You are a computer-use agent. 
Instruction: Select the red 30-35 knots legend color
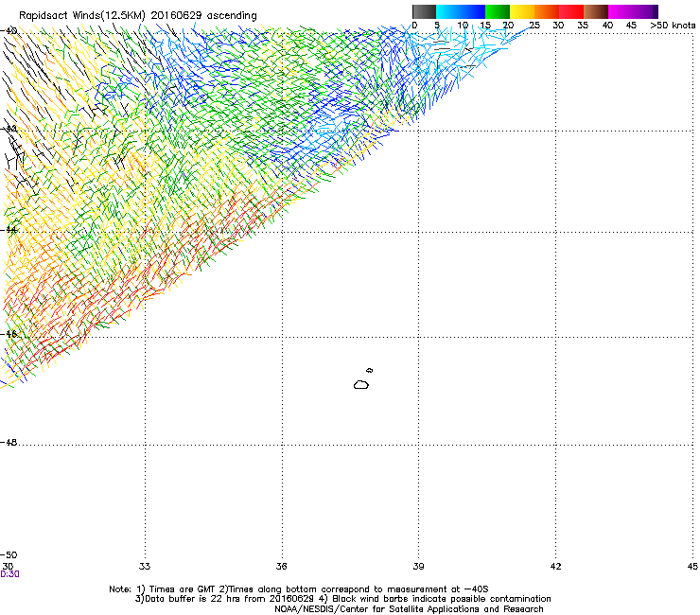pyautogui.click(x=571, y=11)
